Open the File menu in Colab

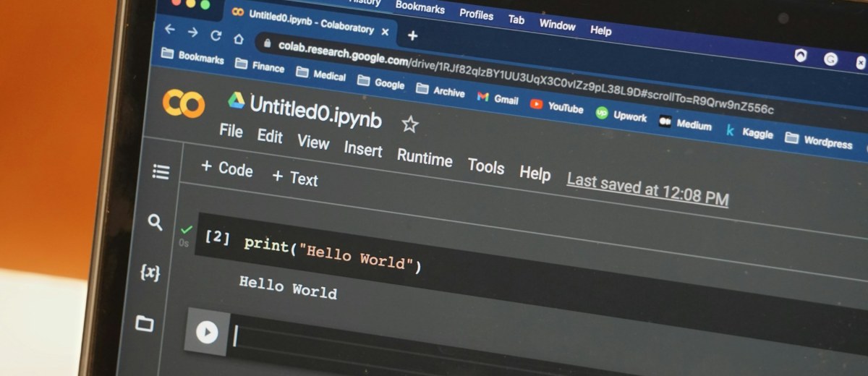[x=231, y=131]
